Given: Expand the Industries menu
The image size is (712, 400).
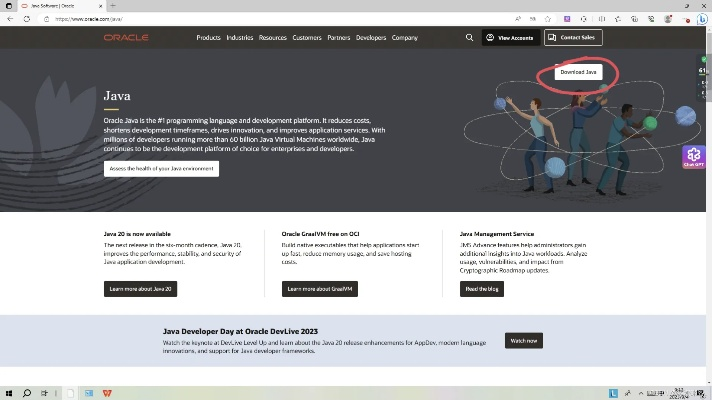Looking at the screenshot, I should click(240, 37).
